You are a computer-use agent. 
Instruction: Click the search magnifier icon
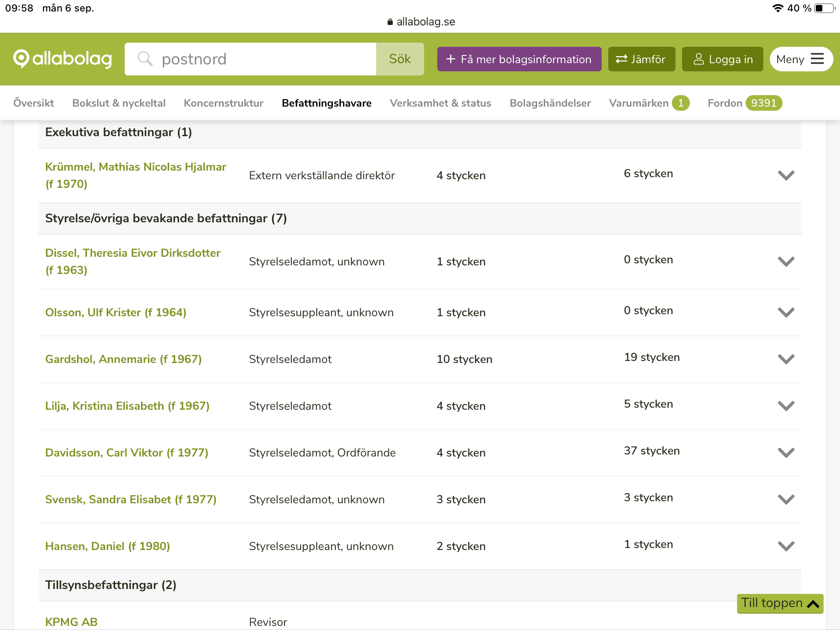point(145,59)
